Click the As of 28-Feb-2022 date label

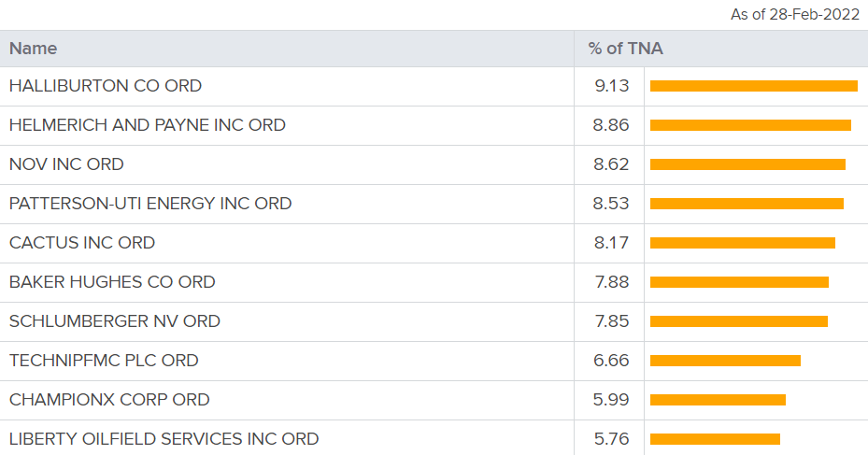[x=795, y=14]
